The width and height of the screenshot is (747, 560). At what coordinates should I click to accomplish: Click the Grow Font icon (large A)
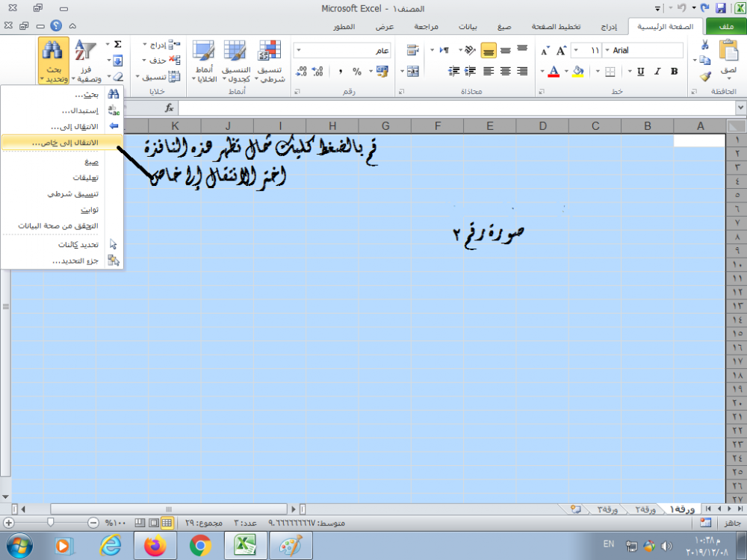562,50
